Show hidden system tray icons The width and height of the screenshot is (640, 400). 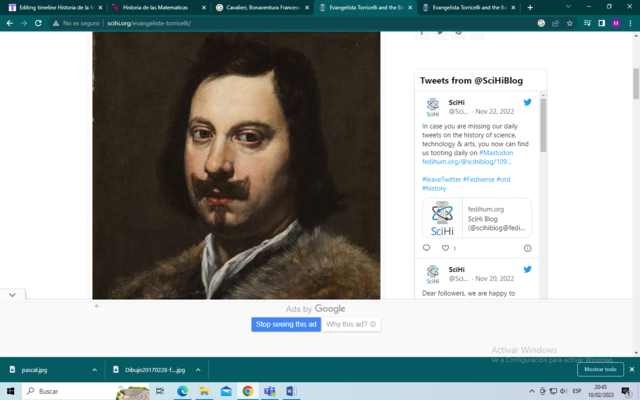[532, 391]
